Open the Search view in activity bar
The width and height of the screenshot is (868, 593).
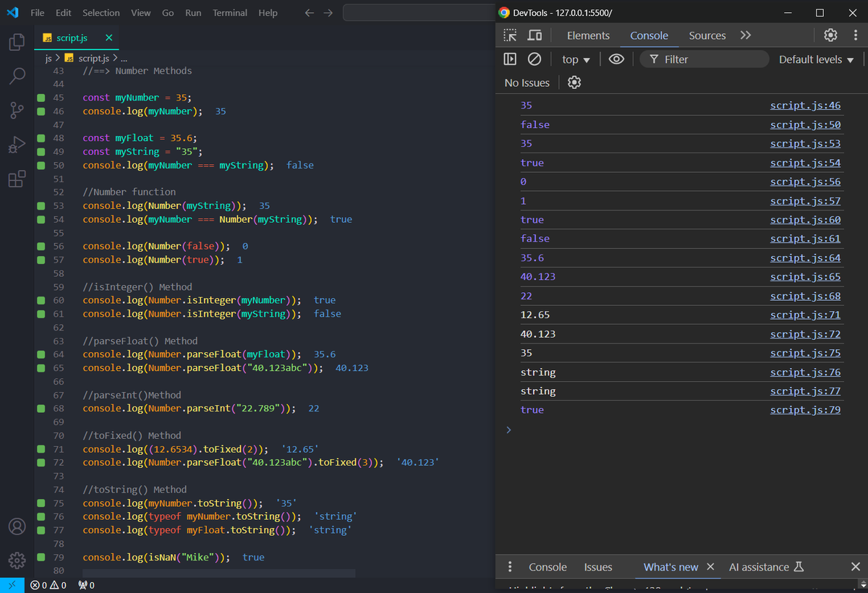(x=17, y=76)
